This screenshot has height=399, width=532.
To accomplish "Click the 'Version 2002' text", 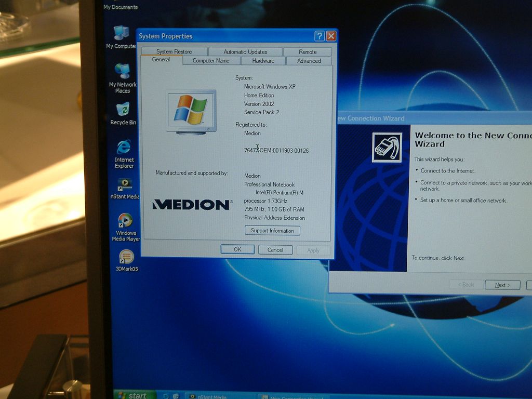I will [259, 104].
